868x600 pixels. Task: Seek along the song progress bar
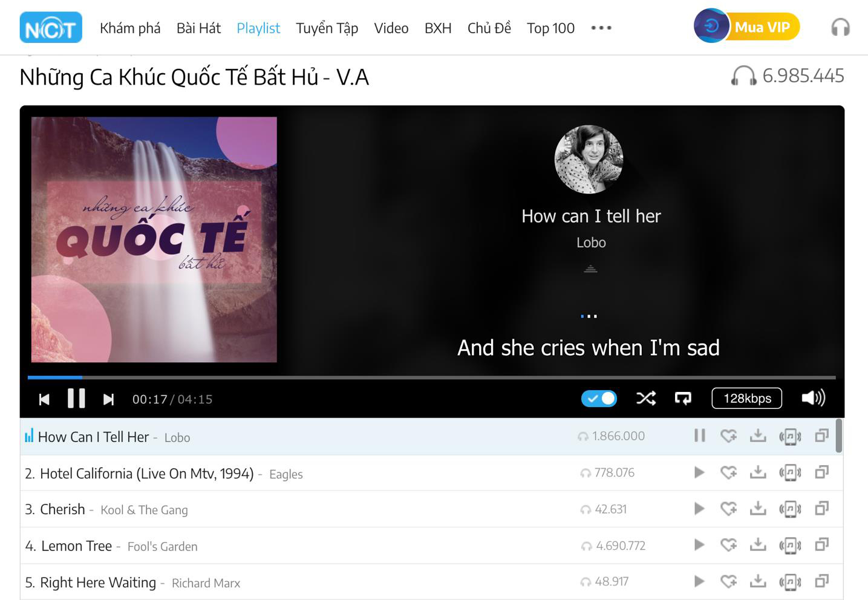[x=431, y=377]
